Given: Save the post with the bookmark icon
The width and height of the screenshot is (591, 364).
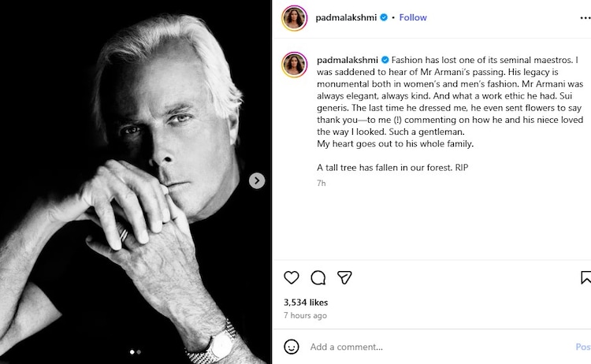Looking at the screenshot, I should coord(585,277).
